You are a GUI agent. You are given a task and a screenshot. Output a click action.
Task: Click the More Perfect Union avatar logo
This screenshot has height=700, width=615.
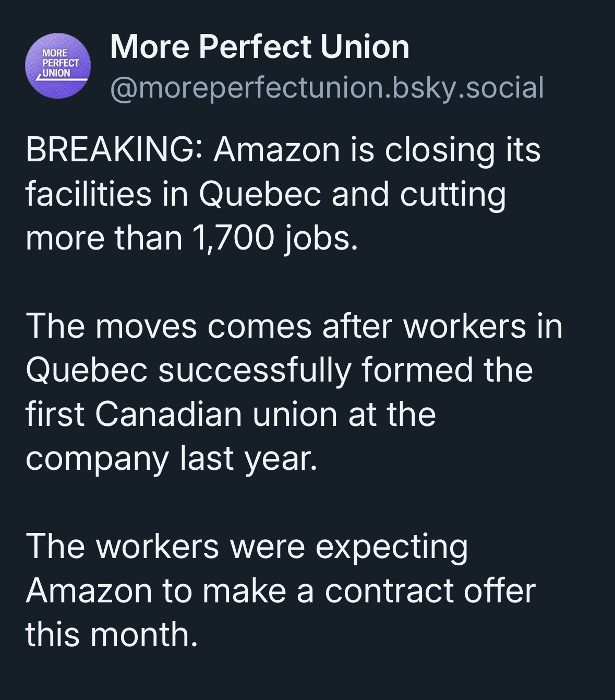click(57, 66)
